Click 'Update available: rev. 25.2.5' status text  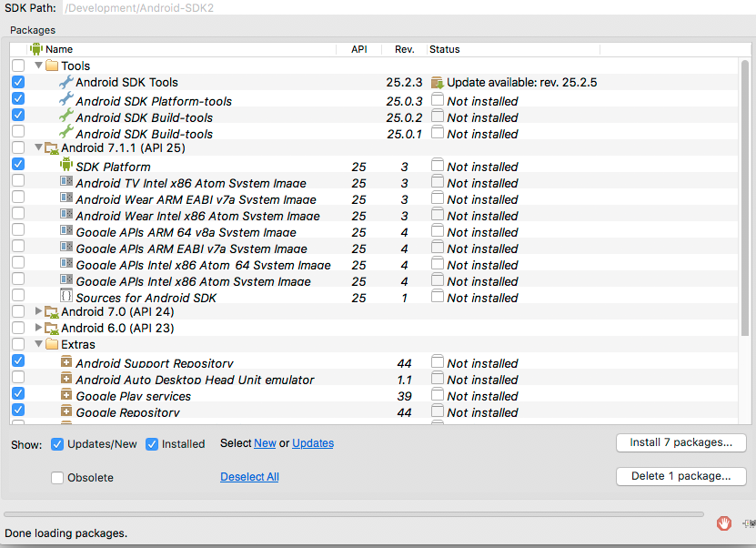click(521, 83)
